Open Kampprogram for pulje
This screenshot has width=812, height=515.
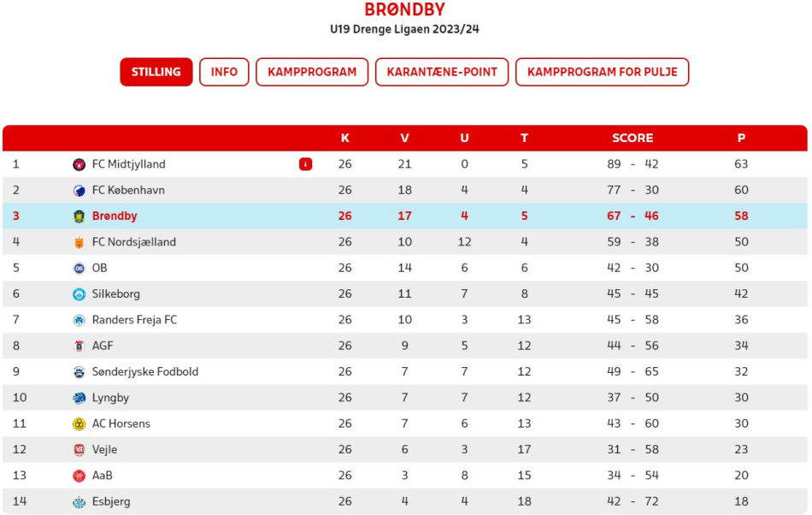click(x=603, y=72)
